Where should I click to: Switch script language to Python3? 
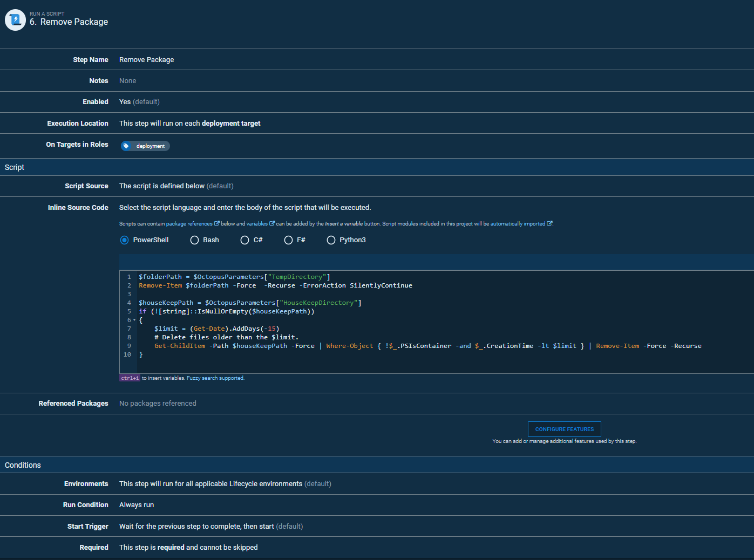[x=331, y=240]
